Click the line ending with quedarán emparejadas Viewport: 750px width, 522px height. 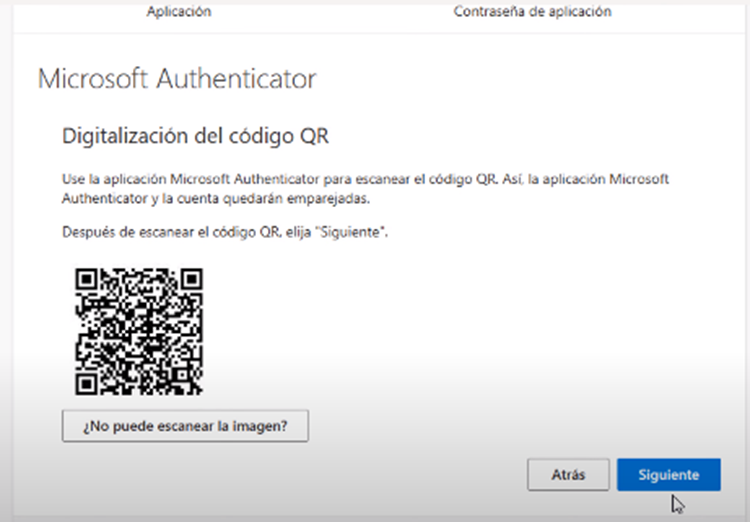click(x=216, y=199)
